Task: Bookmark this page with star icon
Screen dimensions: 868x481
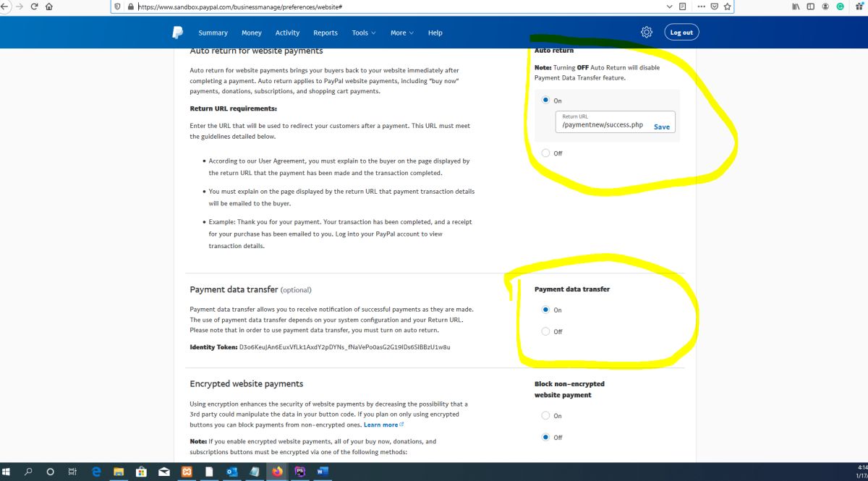Action: click(727, 6)
